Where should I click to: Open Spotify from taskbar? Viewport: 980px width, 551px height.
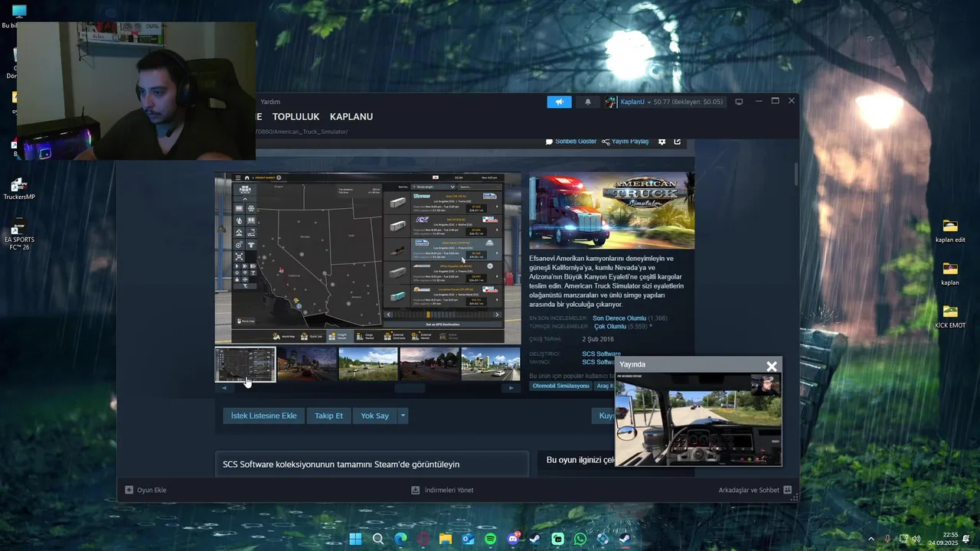coord(490,539)
